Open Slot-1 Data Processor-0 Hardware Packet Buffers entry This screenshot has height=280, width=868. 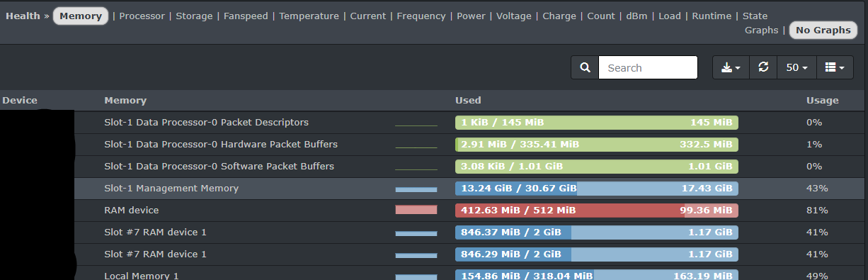221,144
